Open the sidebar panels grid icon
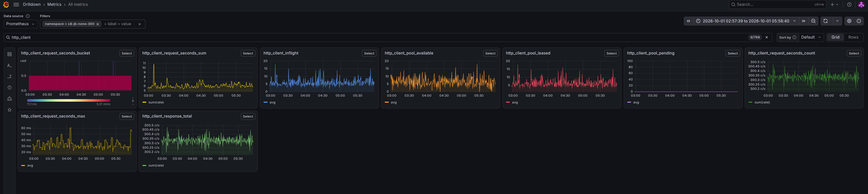This screenshot has width=868, height=194. 9,54
